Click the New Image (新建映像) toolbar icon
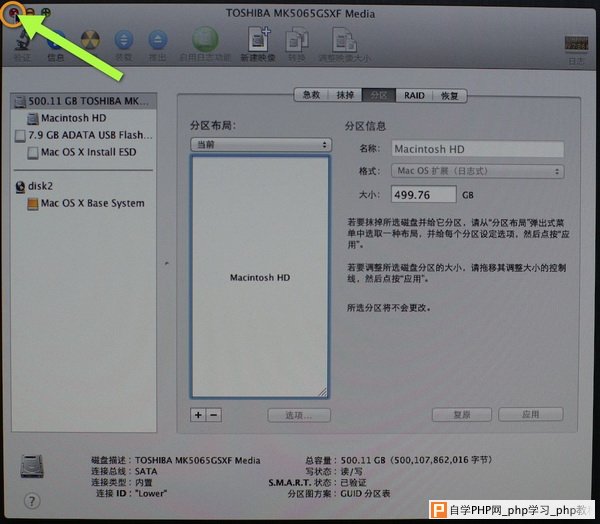Image resolution: width=600 pixels, height=524 pixels. click(259, 39)
